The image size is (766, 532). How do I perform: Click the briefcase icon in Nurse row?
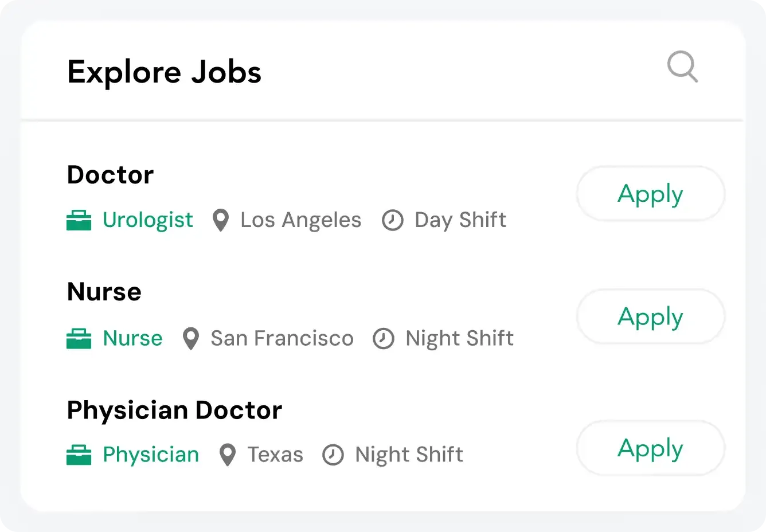(x=79, y=339)
